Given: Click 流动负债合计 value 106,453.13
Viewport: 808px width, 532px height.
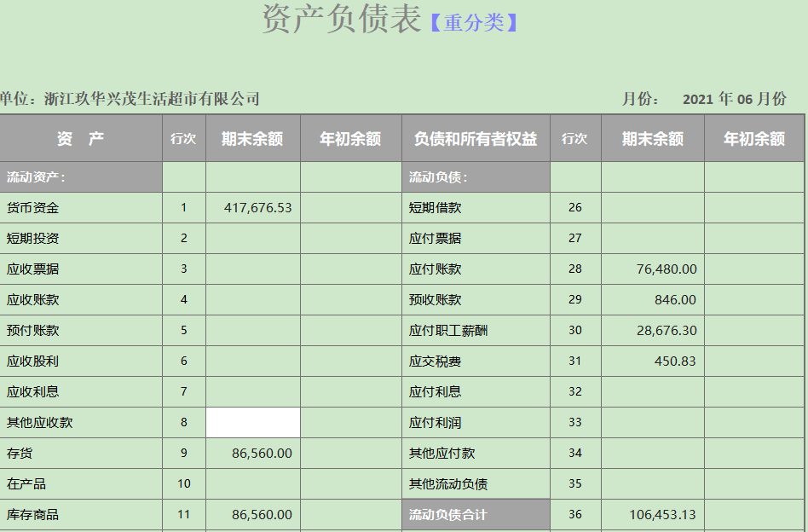Looking at the screenshot, I should point(662,514).
